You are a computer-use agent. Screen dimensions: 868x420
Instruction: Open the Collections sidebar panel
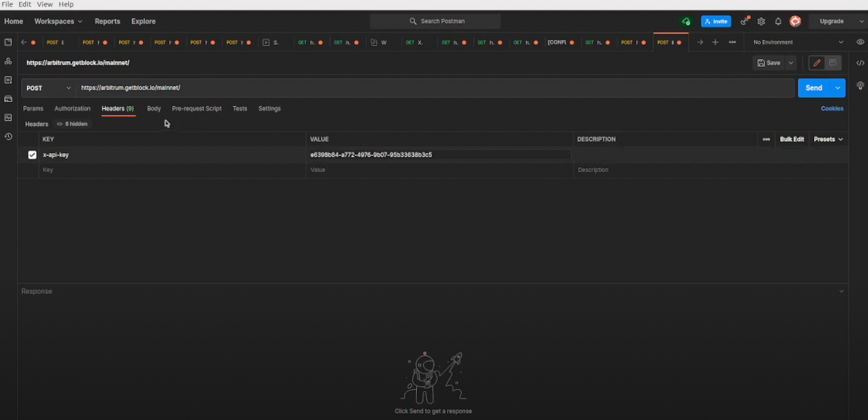(x=8, y=42)
